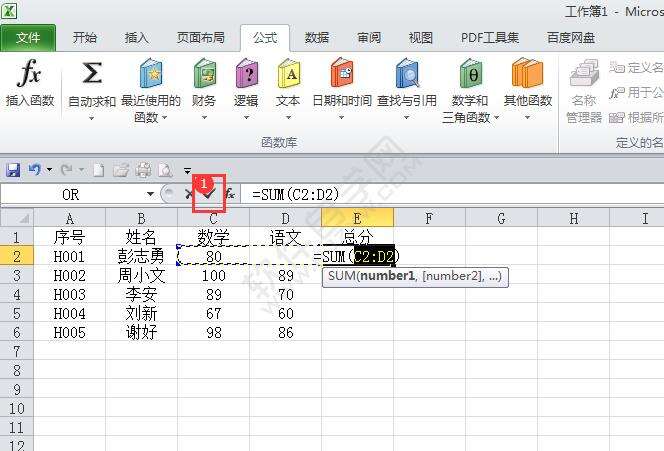The width and height of the screenshot is (664, 451).
Task: Select cell C6 with value 98
Action: (213, 332)
